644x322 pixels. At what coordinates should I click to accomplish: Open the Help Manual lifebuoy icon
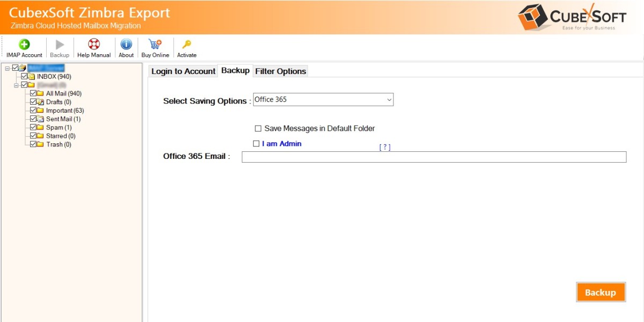point(94,45)
